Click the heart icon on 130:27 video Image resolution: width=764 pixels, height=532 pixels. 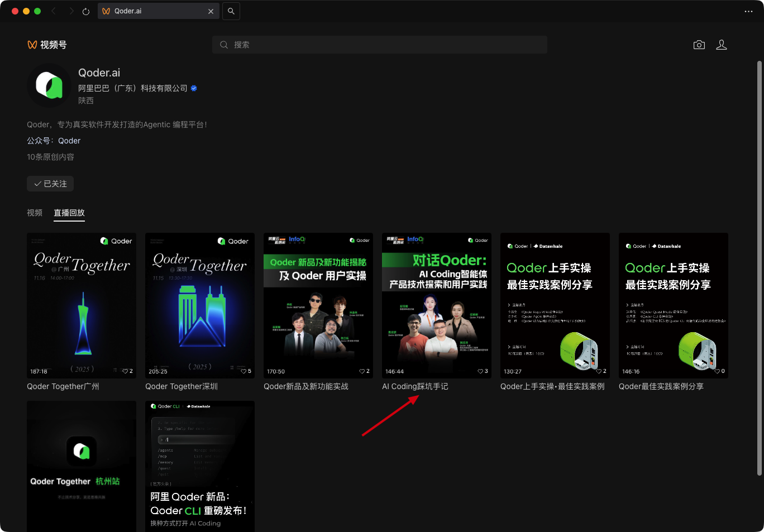(x=599, y=371)
